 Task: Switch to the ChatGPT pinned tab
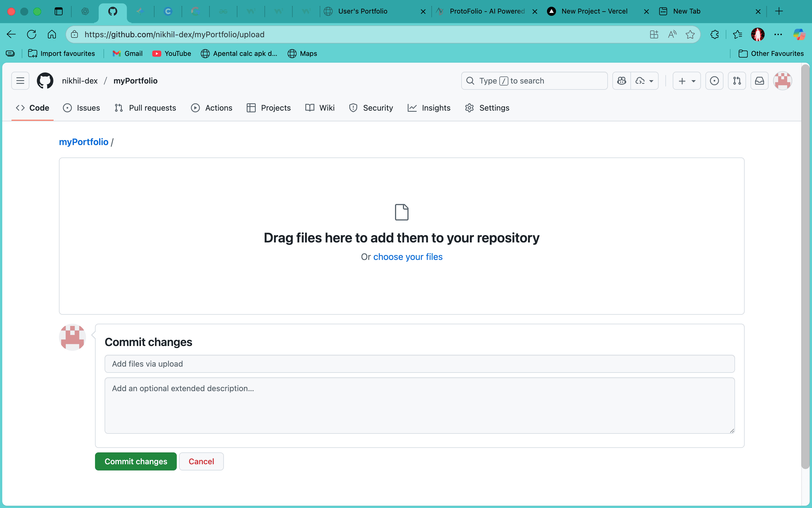coord(85,11)
